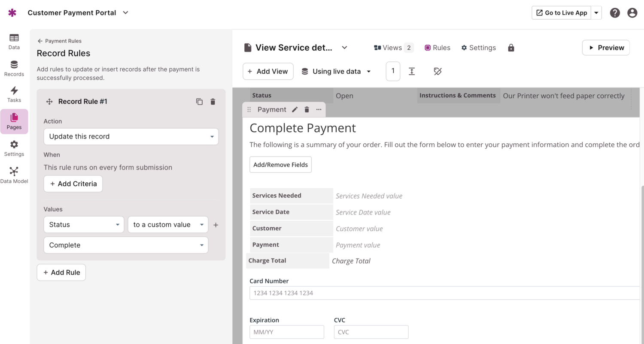Open the Views tab
Screen dimensions: 644x344
(x=392, y=48)
